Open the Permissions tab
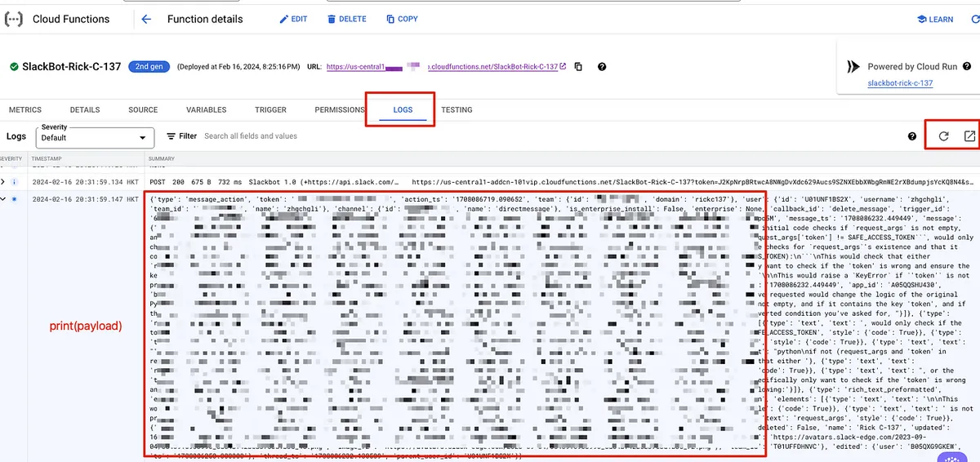The height and width of the screenshot is (462, 980). coord(340,109)
